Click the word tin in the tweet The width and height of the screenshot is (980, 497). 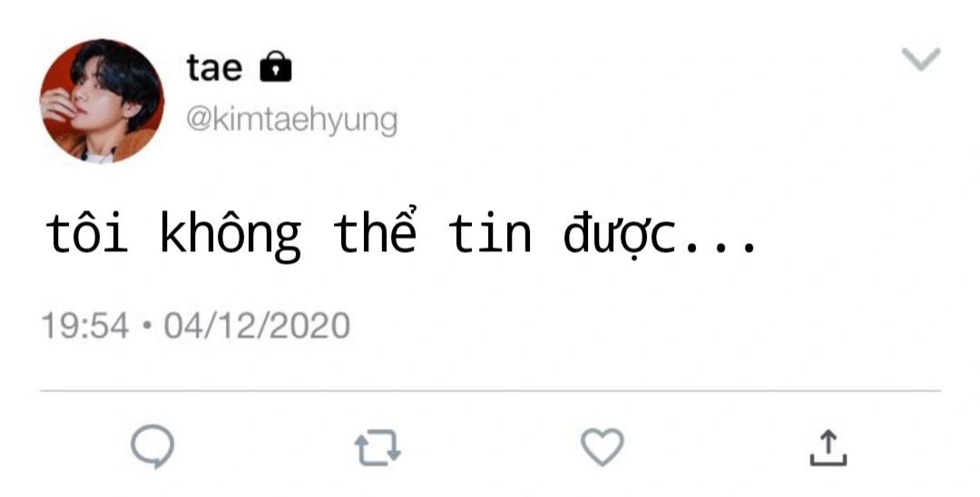coord(490,232)
